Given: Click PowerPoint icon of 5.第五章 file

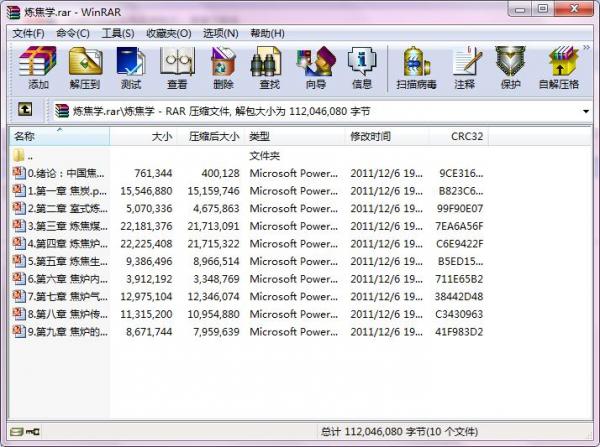Looking at the screenshot, I should point(19,261).
